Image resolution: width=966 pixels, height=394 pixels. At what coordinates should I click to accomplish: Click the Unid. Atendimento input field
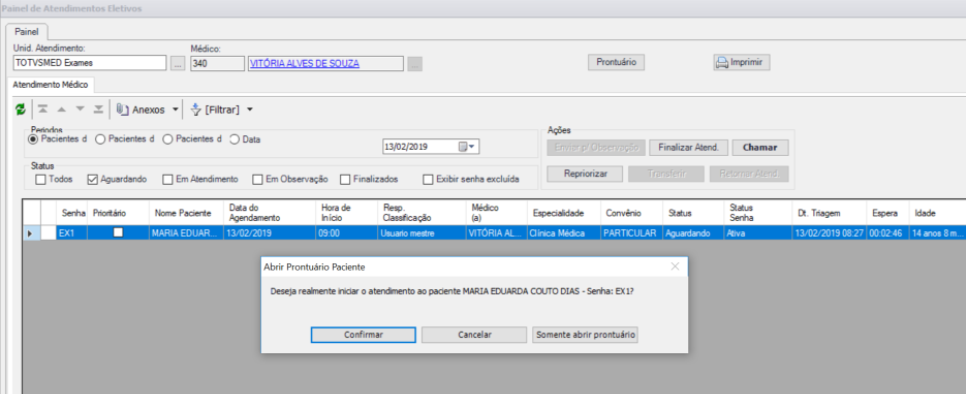pyautogui.click(x=89, y=63)
